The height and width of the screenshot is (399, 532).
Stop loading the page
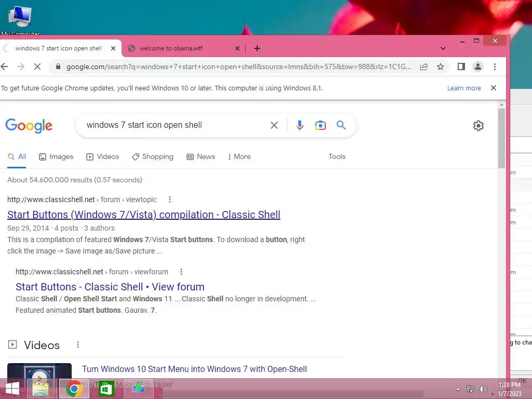37,66
